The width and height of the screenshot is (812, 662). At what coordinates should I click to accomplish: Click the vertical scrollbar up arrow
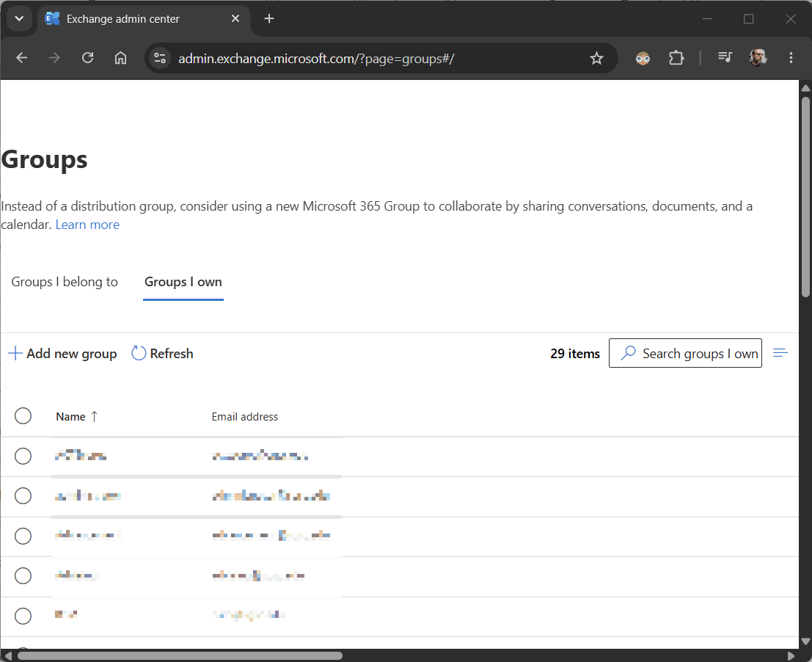click(x=805, y=87)
